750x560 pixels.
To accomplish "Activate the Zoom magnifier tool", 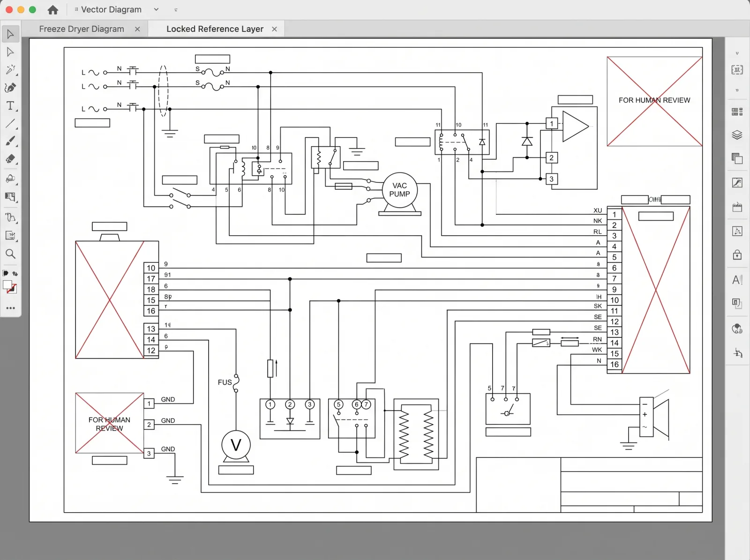I will (10, 254).
